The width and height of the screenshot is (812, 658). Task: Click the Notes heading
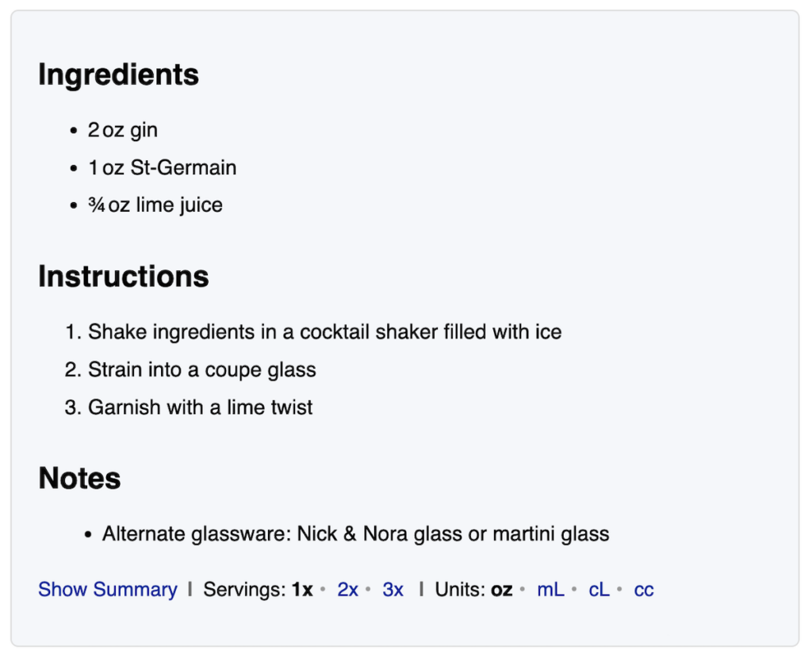(79, 478)
